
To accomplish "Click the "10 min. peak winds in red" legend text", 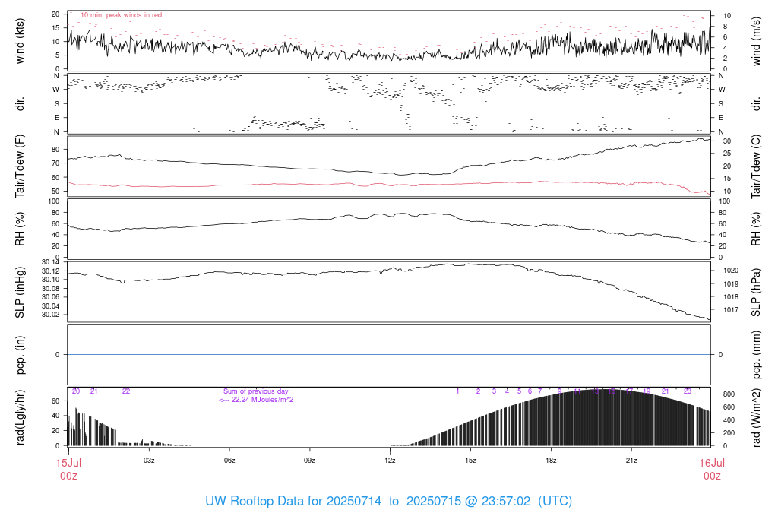I will point(121,15).
